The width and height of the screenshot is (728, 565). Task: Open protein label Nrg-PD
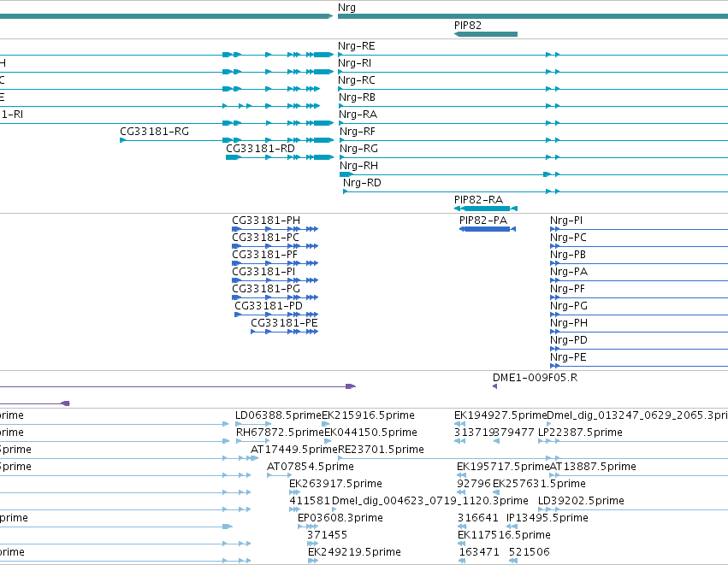(x=568, y=340)
